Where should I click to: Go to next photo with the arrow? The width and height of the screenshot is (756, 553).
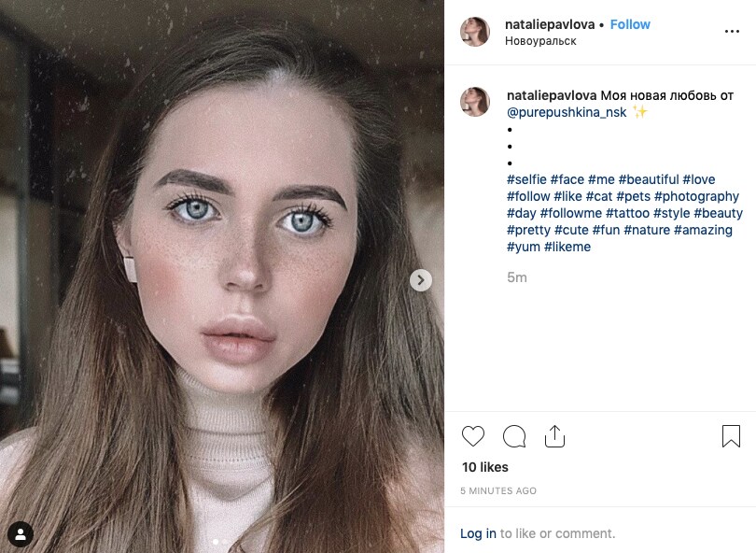pos(421,280)
